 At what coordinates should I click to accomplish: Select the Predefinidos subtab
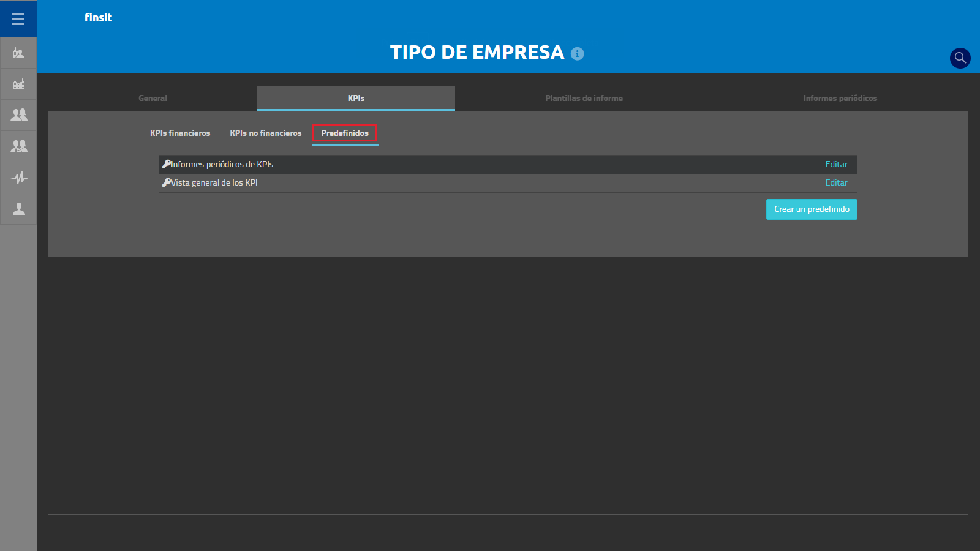click(345, 133)
